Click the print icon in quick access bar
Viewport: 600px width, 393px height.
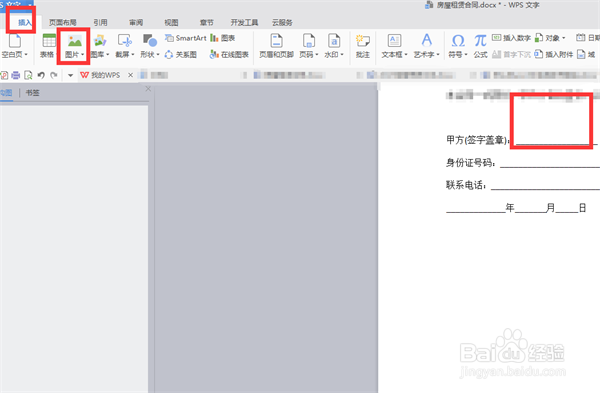click(16, 75)
